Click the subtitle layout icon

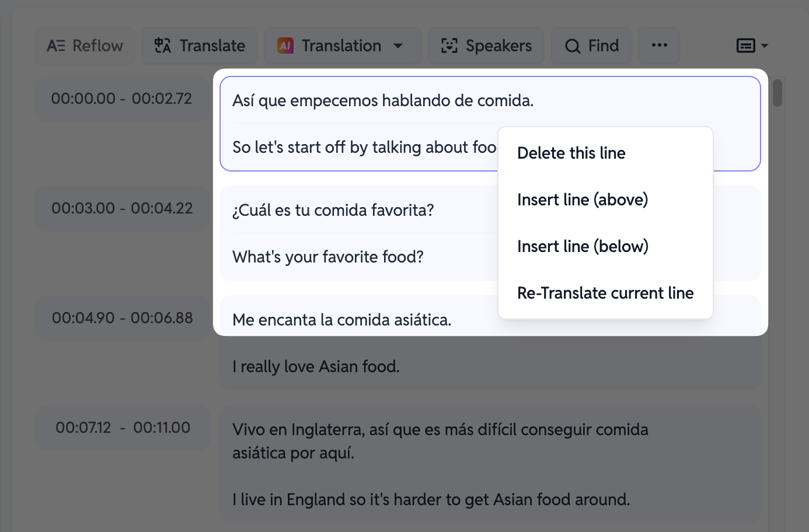(x=746, y=45)
